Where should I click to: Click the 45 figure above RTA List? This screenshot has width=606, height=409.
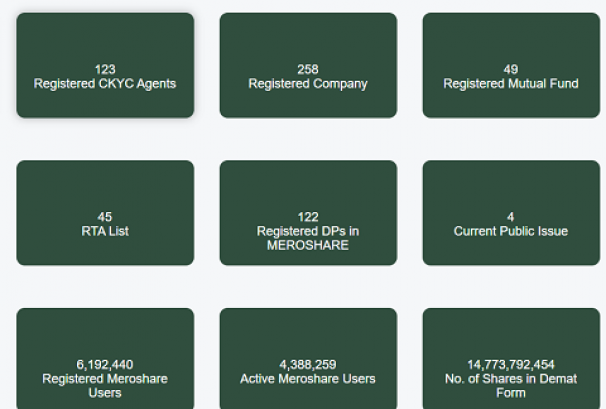tap(105, 216)
